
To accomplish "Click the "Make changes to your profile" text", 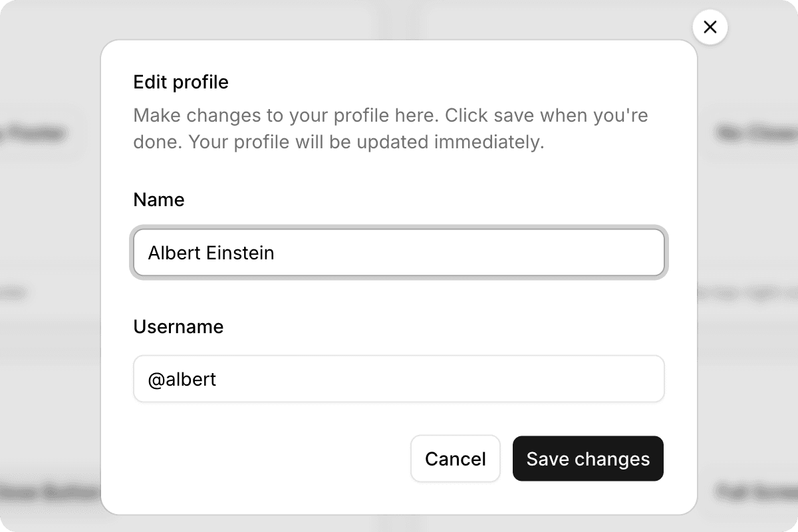I will point(286,116).
